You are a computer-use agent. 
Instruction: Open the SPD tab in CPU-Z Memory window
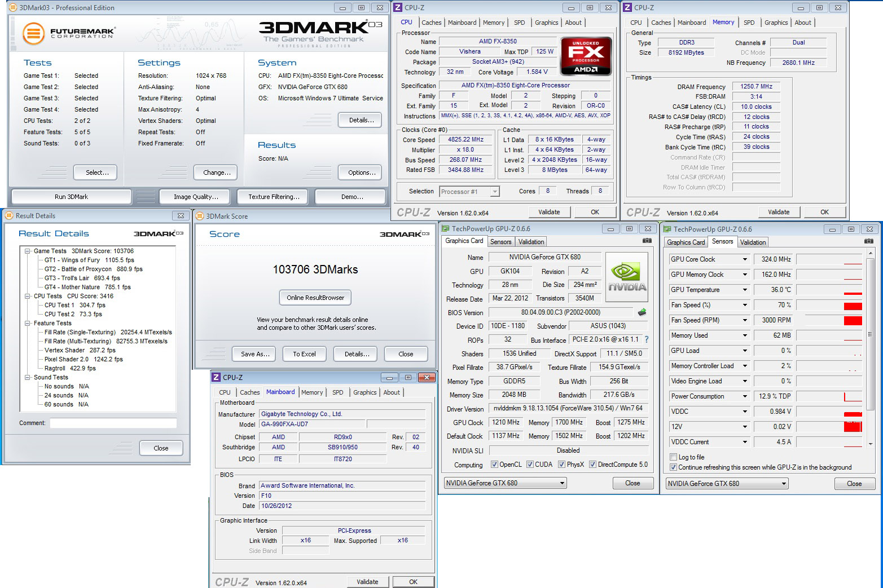point(749,23)
